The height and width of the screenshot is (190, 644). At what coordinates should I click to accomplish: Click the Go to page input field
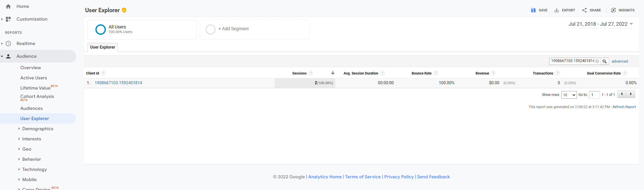[594, 95]
